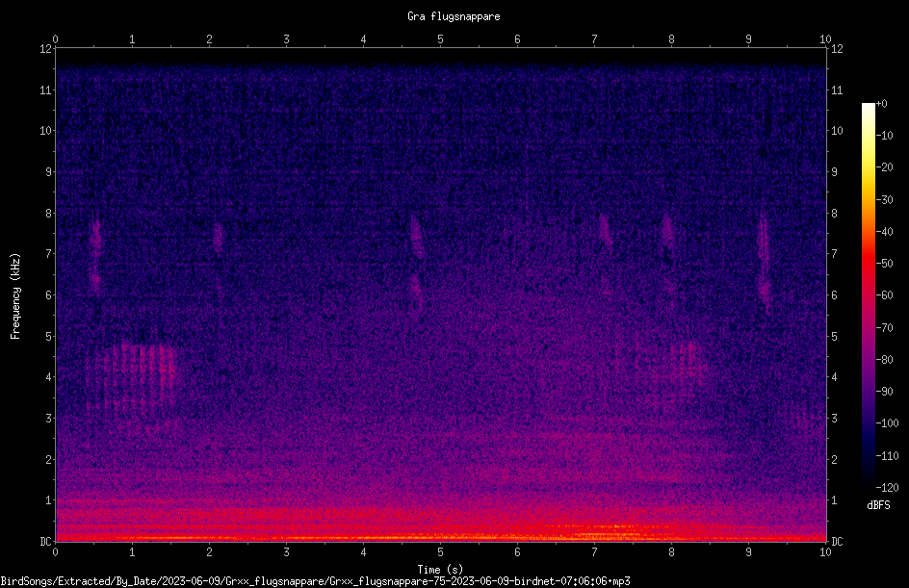
Task: Select the "+0" value on the dBFS scale
Action: 881,104
